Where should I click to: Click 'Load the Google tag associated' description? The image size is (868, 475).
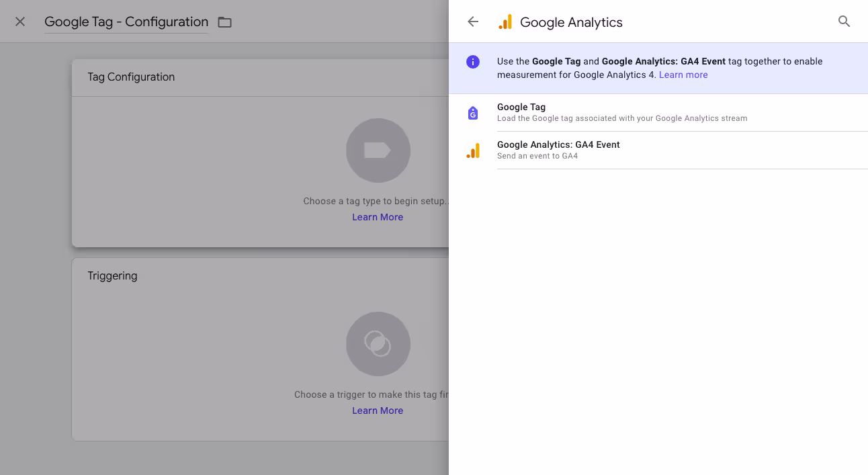(x=622, y=118)
